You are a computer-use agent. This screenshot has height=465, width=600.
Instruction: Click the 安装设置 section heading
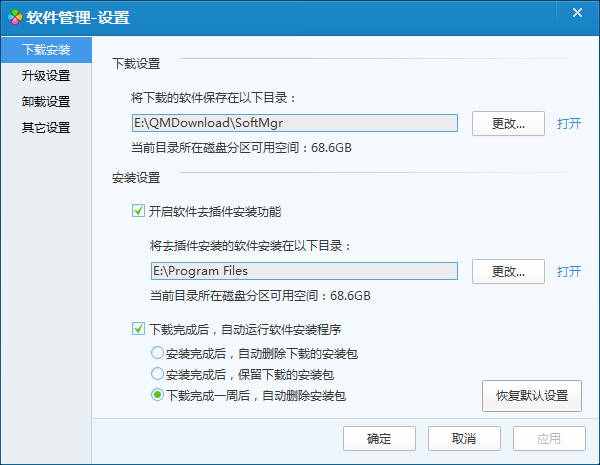pyautogui.click(x=136, y=178)
